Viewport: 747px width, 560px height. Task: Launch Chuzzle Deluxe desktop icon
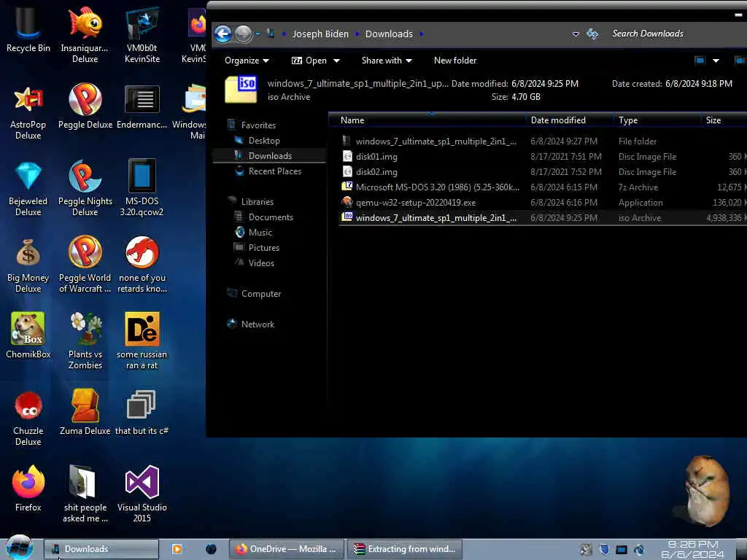(28, 418)
